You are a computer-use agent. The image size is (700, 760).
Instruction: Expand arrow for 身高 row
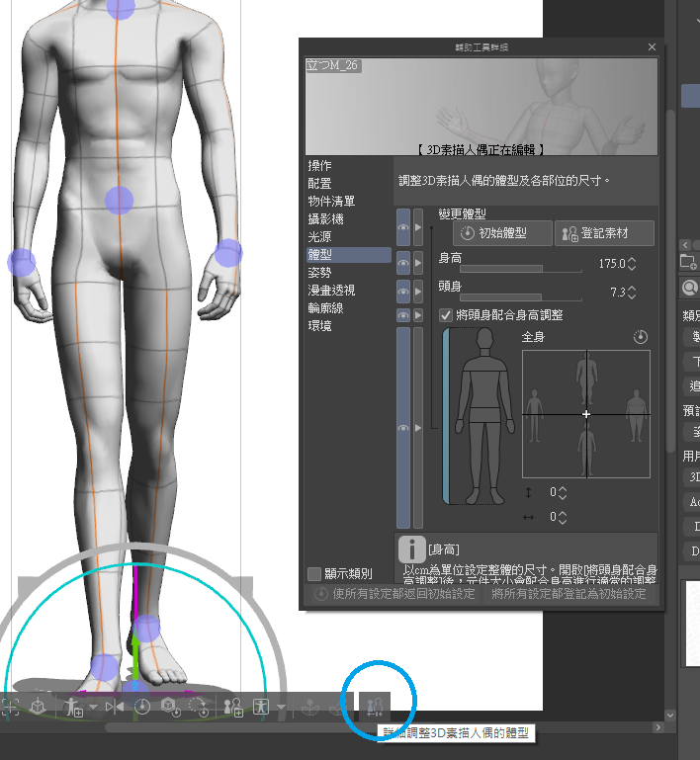click(418, 263)
